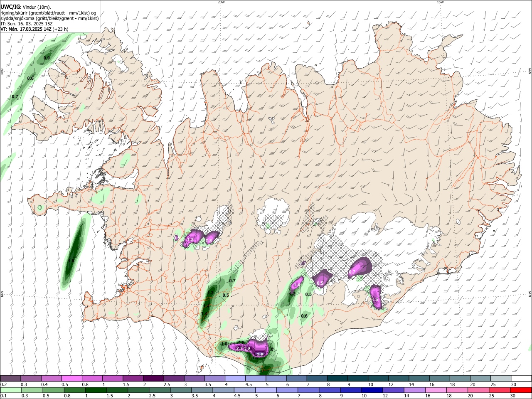The height and width of the screenshot is (399, 532).
Task: Click the '30' label on the snow scale
Action: pos(513,384)
